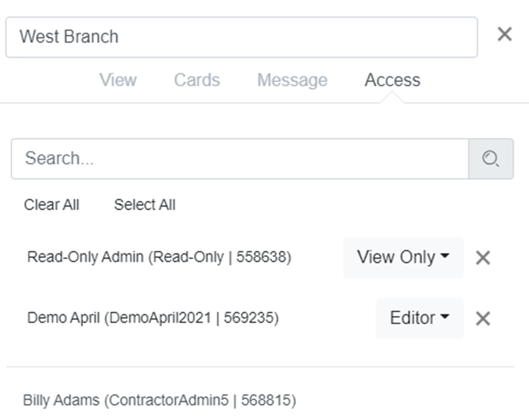
Task: Click the search magnifier icon button
Action: click(491, 159)
